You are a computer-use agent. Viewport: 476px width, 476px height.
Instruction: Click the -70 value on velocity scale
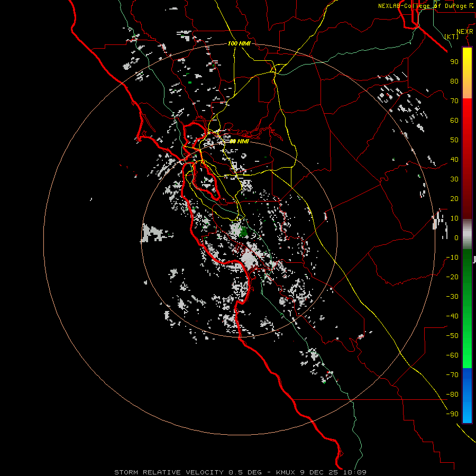[452, 375]
